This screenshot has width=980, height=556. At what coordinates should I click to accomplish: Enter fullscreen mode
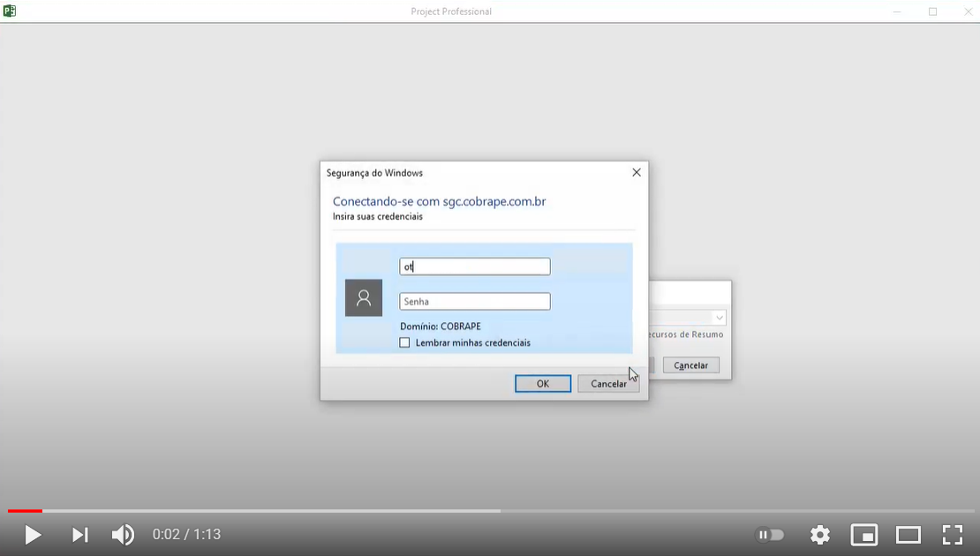(952, 535)
